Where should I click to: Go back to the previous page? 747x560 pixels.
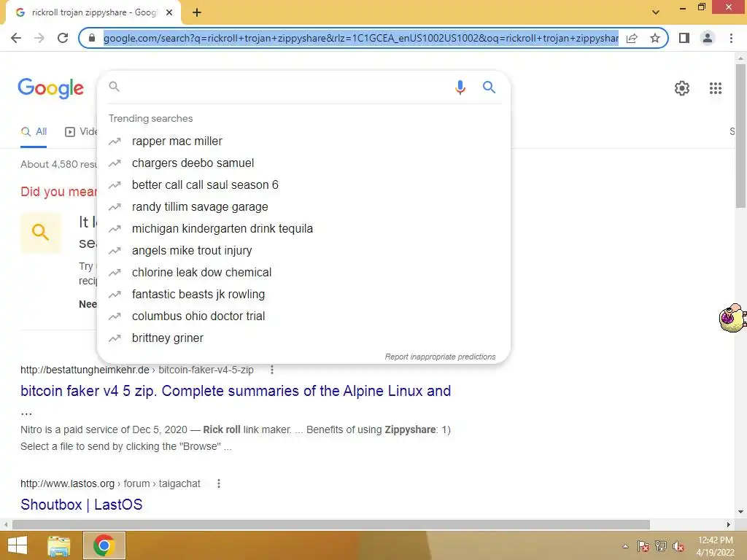(16, 38)
